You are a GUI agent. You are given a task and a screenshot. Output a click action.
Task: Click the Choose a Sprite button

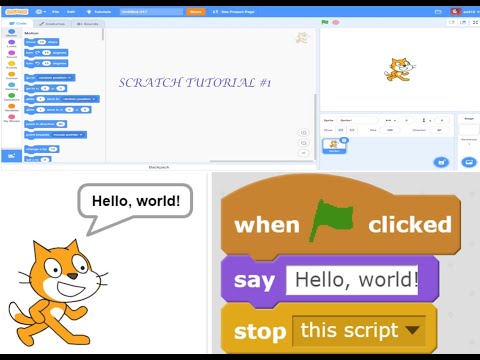(441, 162)
